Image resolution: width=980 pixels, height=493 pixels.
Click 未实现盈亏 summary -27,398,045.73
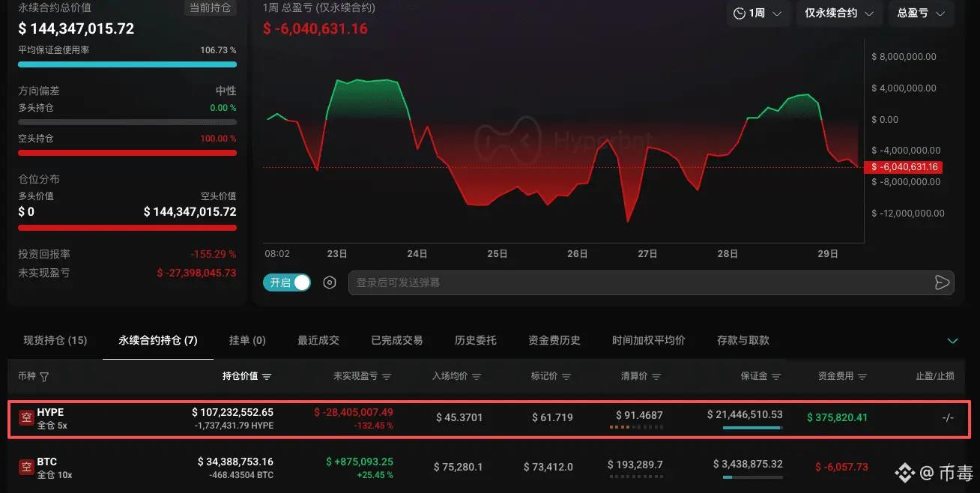[196, 273]
